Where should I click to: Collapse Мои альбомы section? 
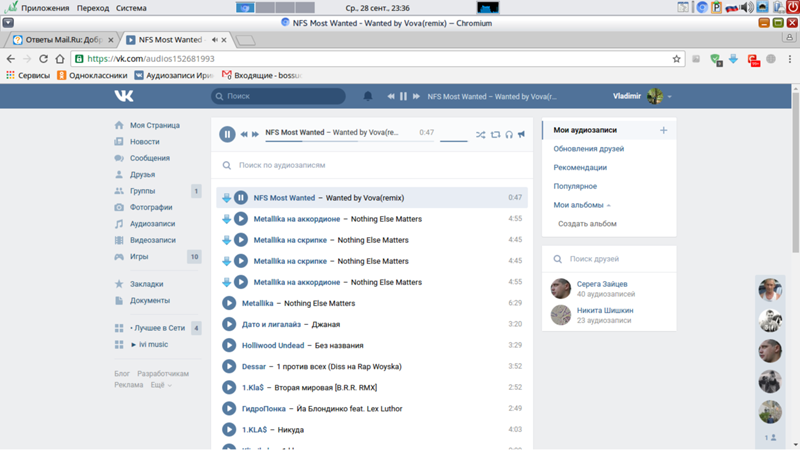coord(582,205)
